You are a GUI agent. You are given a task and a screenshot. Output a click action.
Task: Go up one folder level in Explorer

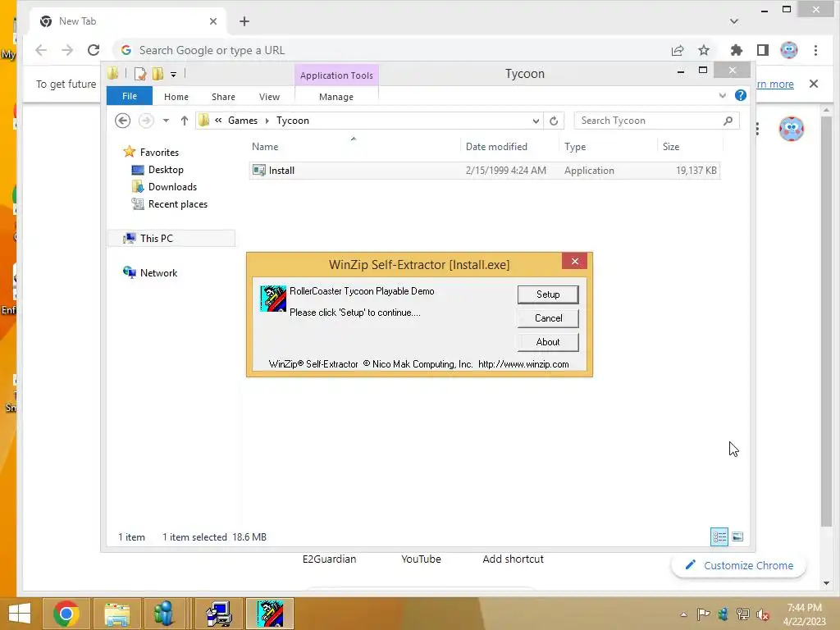point(185,121)
